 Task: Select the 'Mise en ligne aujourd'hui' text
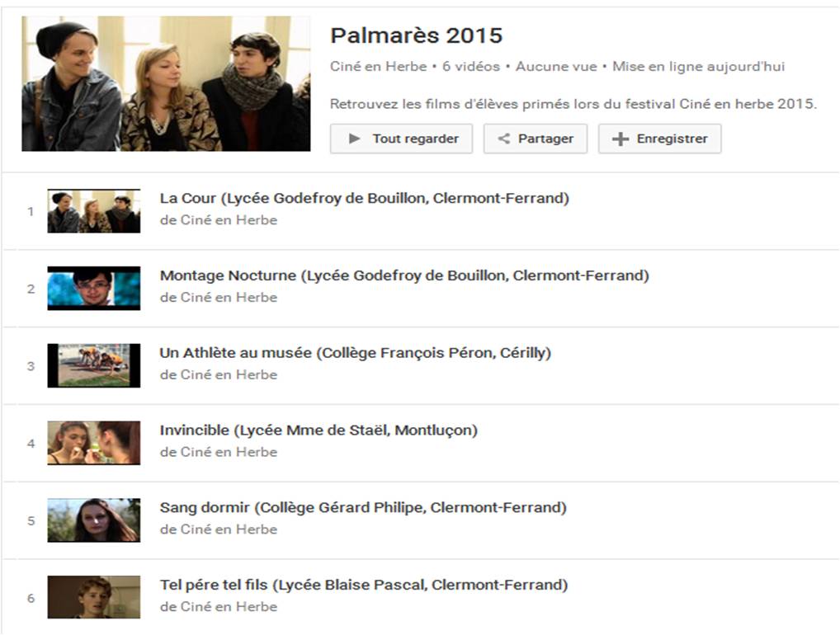699,67
